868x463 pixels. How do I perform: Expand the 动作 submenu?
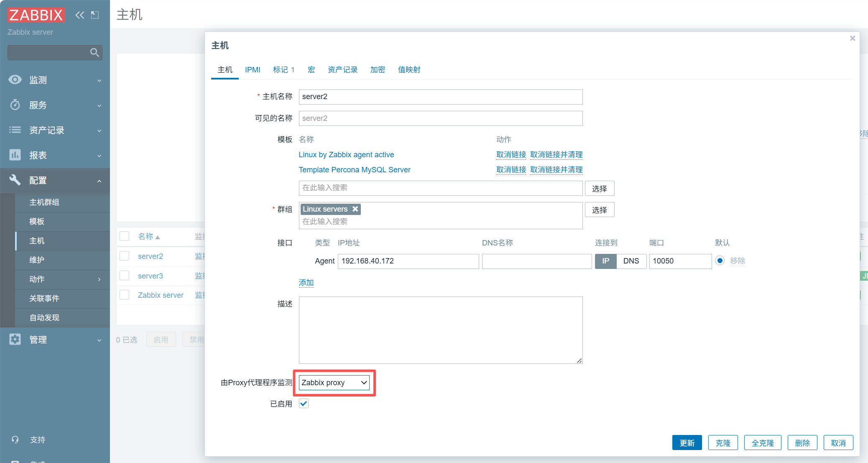pyautogui.click(x=99, y=279)
